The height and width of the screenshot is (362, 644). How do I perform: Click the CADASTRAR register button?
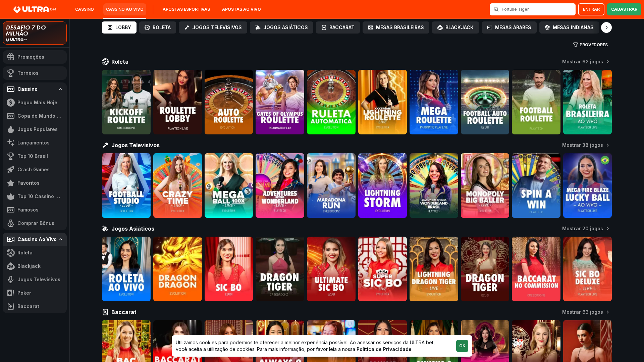click(x=624, y=9)
